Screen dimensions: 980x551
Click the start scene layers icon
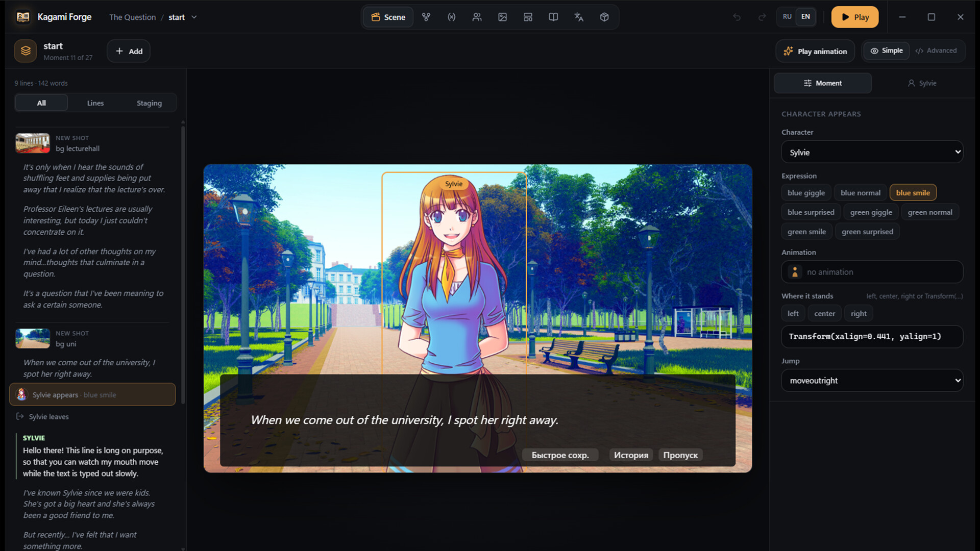coord(26,51)
